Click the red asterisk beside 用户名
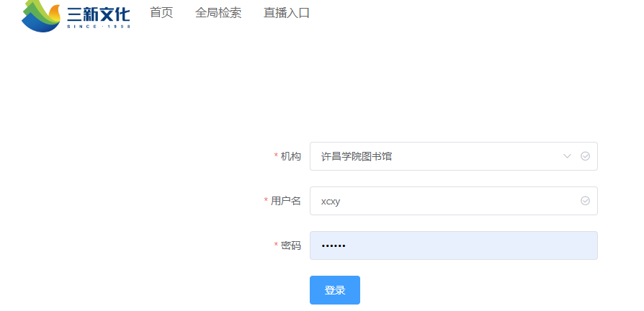Viewport: 644px width, 311px height. (x=266, y=202)
